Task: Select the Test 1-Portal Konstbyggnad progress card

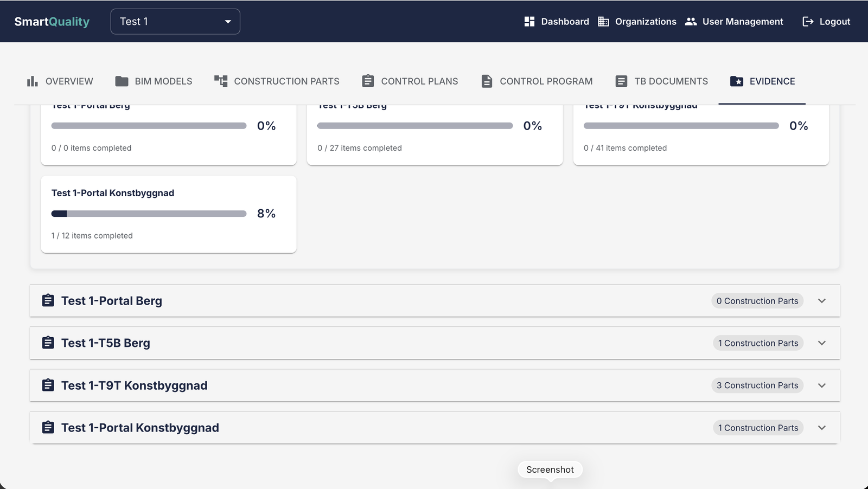Action: click(169, 214)
